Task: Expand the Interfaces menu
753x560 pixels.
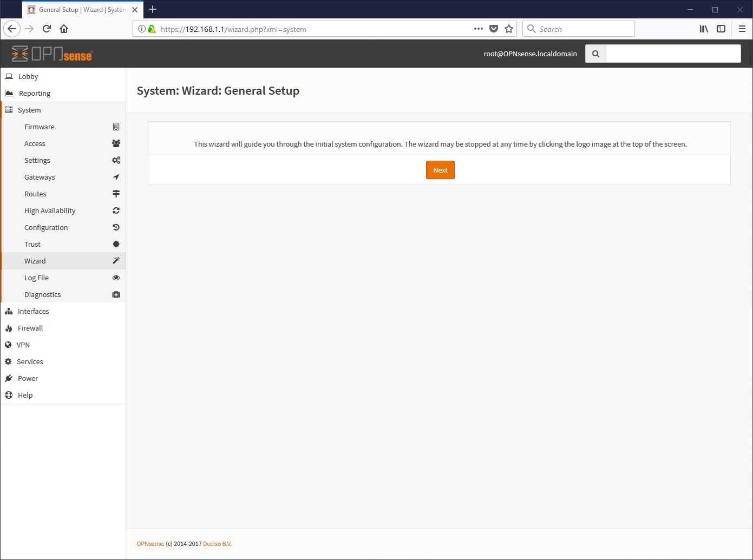Action: coord(33,311)
